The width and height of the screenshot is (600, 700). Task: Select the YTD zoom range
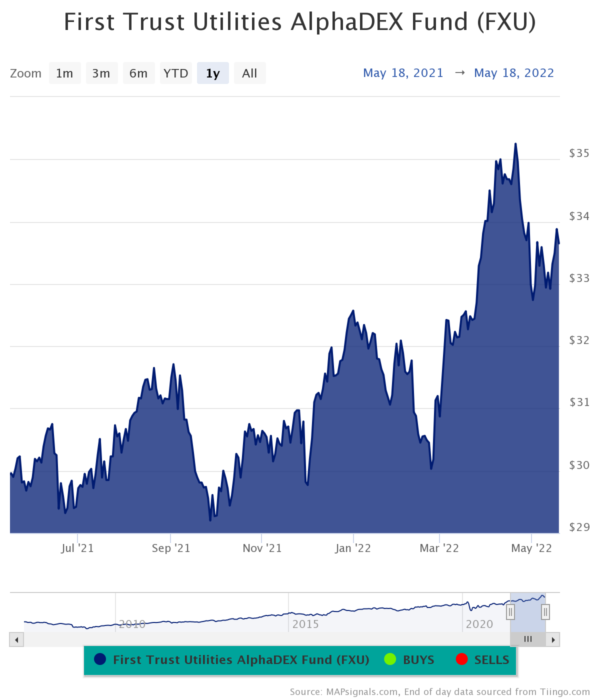[x=176, y=73]
